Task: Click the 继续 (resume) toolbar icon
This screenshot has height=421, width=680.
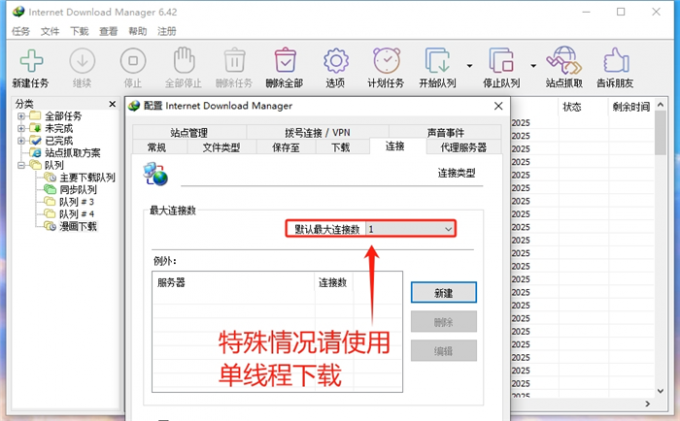Action: pos(82,60)
